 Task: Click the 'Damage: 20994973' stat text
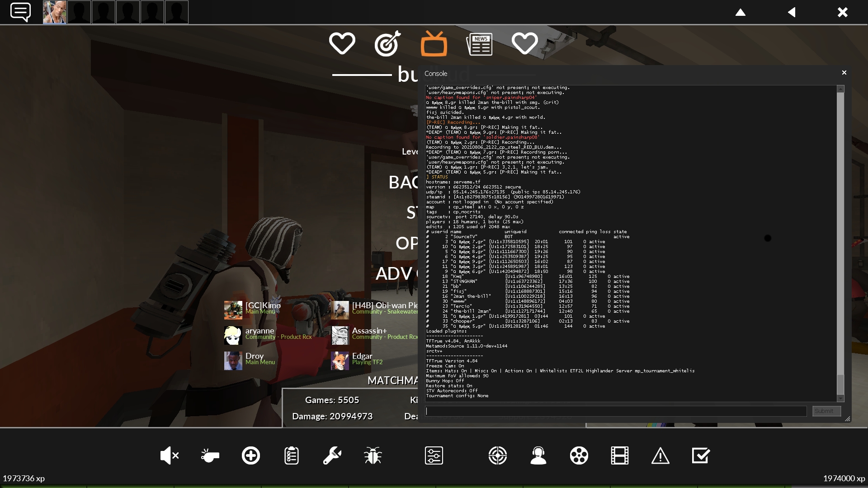coord(332,416)
